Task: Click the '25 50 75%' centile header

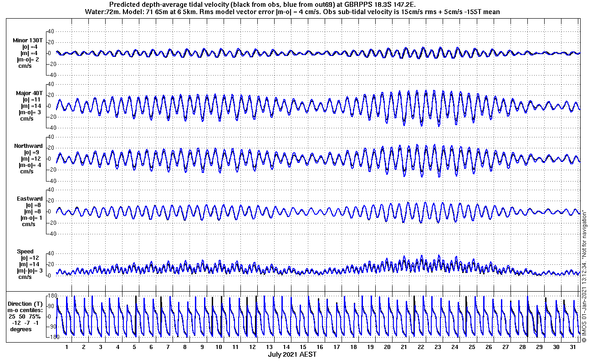Action: coord(25,317)
